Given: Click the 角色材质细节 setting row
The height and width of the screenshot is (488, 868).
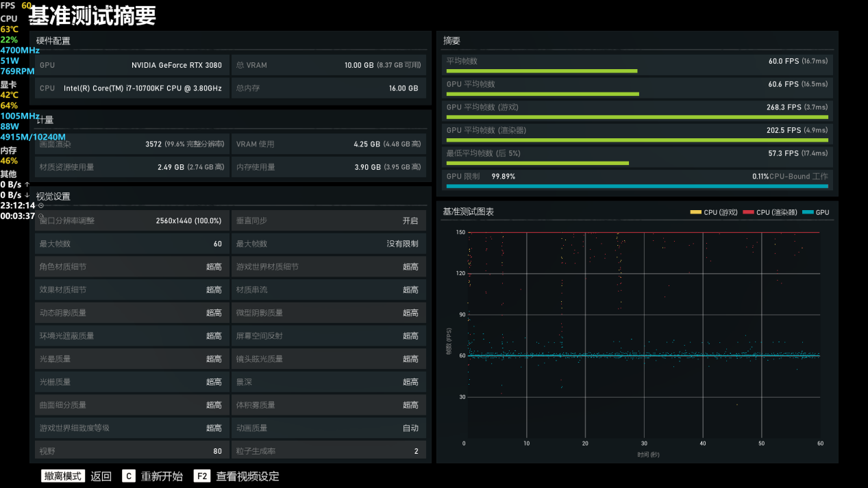Looking at the screenshot, I should tap(132, 267).
